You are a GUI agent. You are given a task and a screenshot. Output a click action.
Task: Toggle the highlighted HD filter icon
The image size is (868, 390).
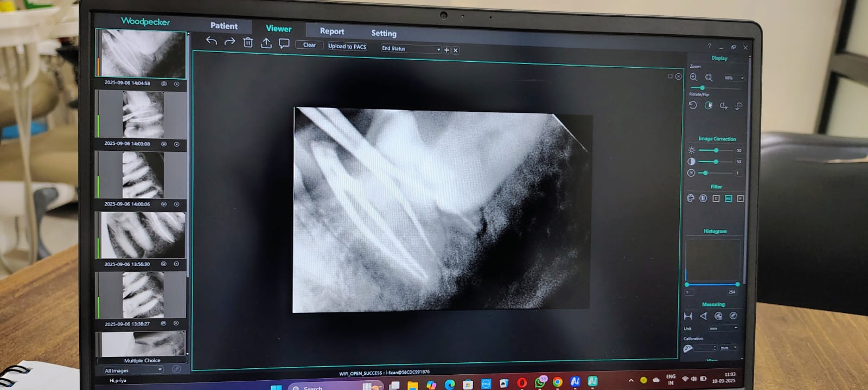click(x=729, y=199)
